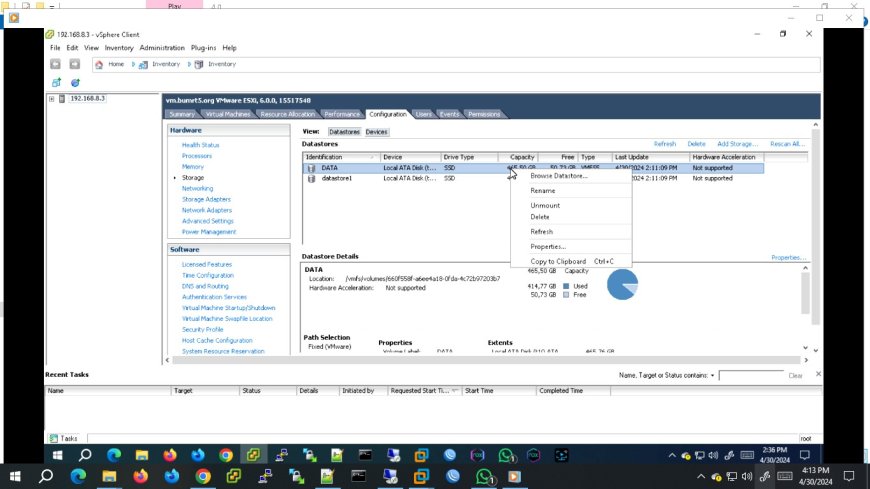Switch to the Performance tab
The height and width of the screenshot is (489, 870).
click(342, 114)
